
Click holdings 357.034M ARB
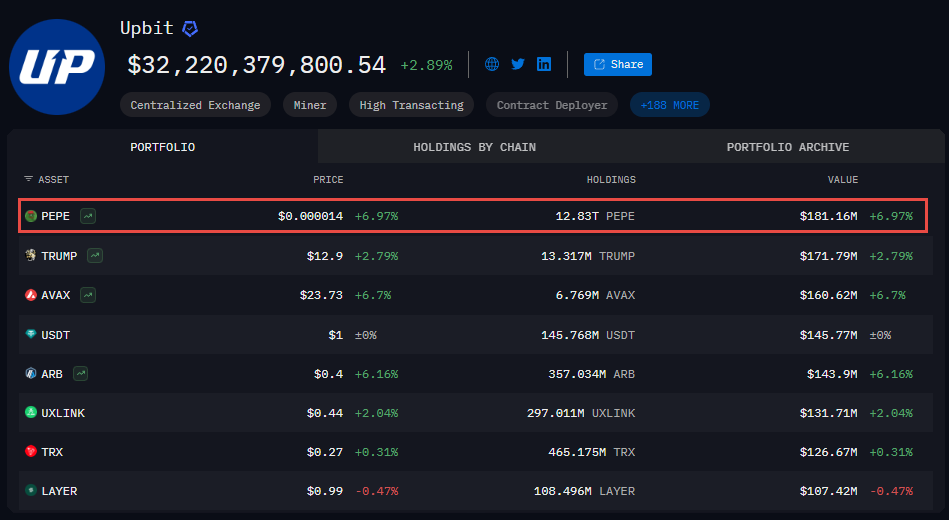pyautogui.click(x=591, y=374)
